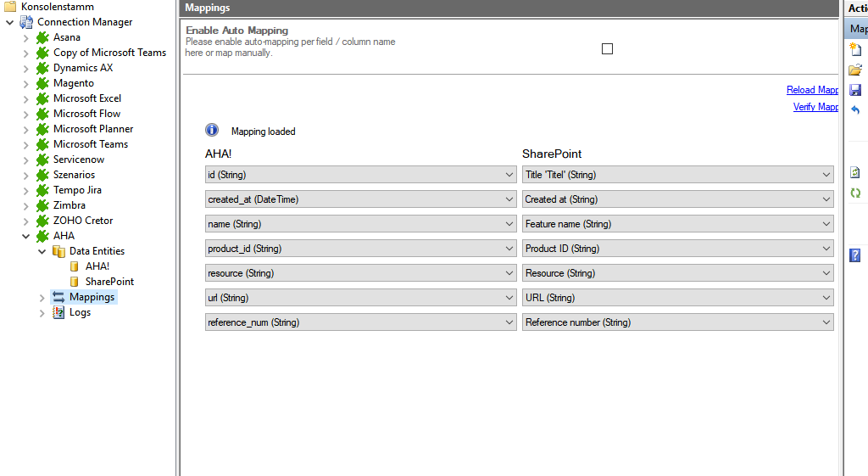
Task: Expand the Logs tree node
Action: pyautogui.click(x=42, y=312)
